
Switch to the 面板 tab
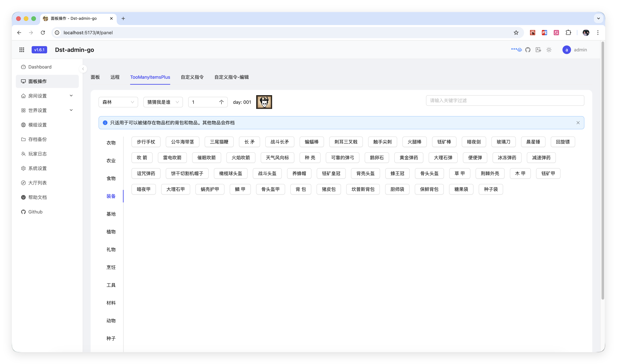[95, 77]
